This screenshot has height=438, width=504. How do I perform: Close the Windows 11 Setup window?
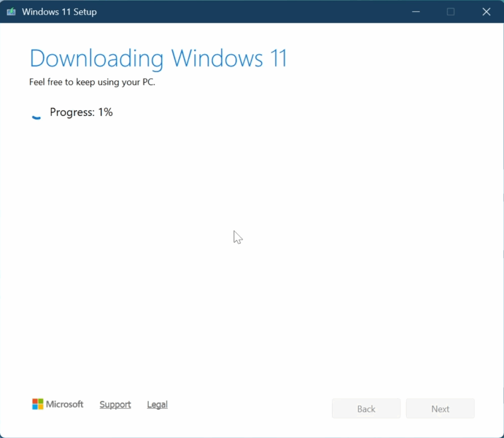point(486,12)
